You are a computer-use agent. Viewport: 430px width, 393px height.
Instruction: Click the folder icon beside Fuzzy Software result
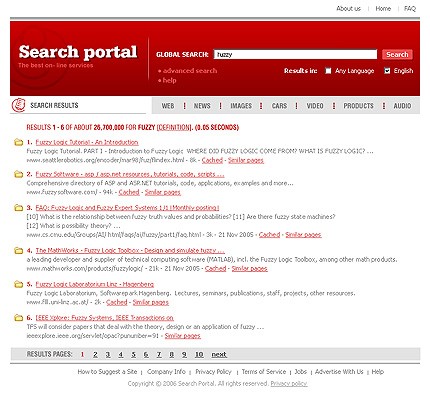(19, 174)
